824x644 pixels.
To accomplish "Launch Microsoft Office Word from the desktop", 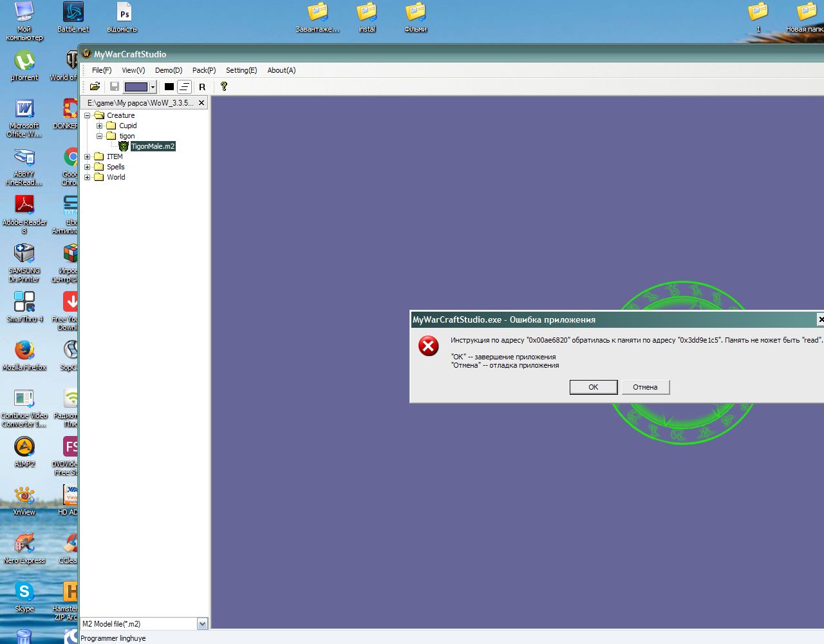I will [x=24, y=118].
